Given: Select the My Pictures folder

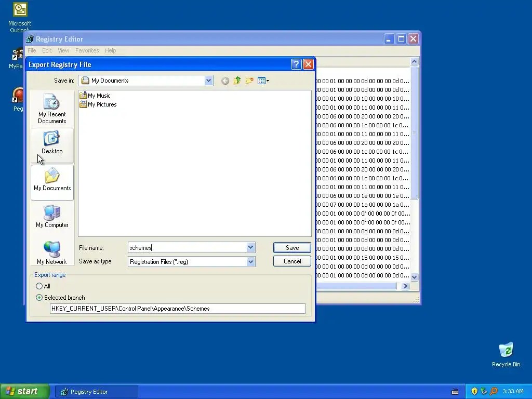Looking at the screenshot, I should [x=98, y=104].
